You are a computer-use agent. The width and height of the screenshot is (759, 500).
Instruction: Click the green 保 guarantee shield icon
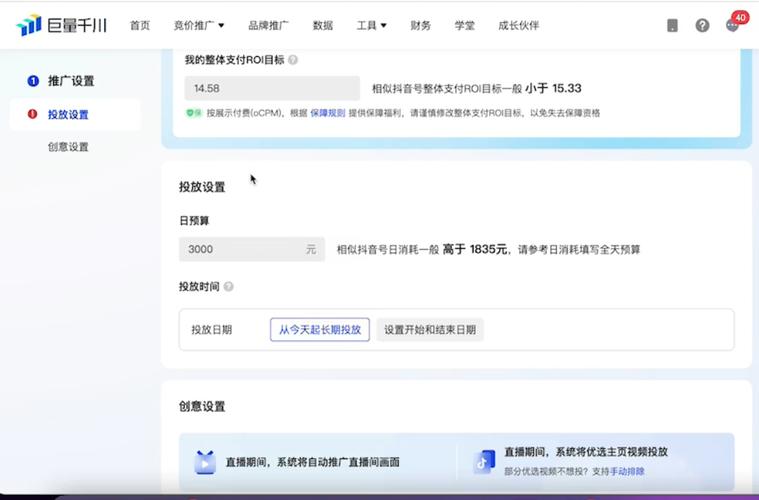(194, 113)
